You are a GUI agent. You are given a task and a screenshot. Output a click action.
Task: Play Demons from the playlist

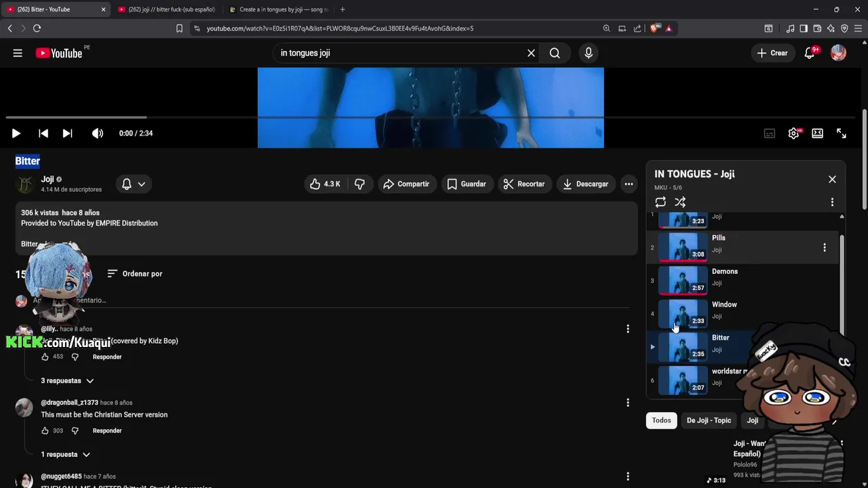pos(743,280)
